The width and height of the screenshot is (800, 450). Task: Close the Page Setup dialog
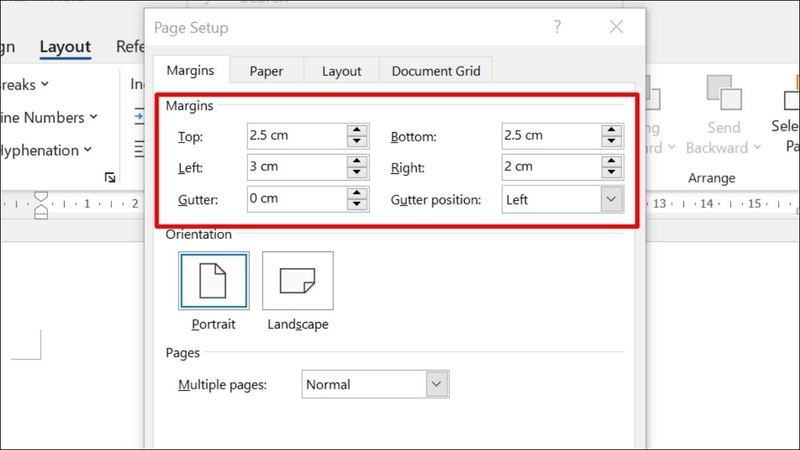click(x=616, y=27)
